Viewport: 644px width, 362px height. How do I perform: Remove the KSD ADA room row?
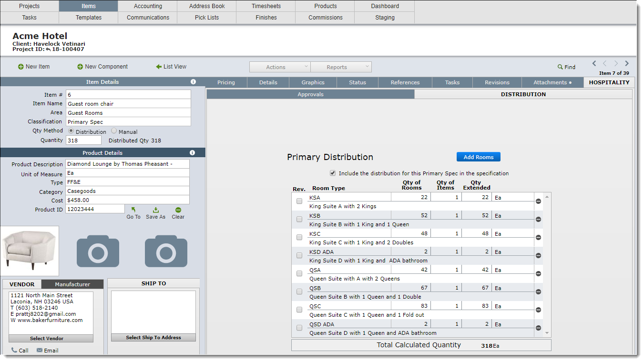tap(538, 256)
